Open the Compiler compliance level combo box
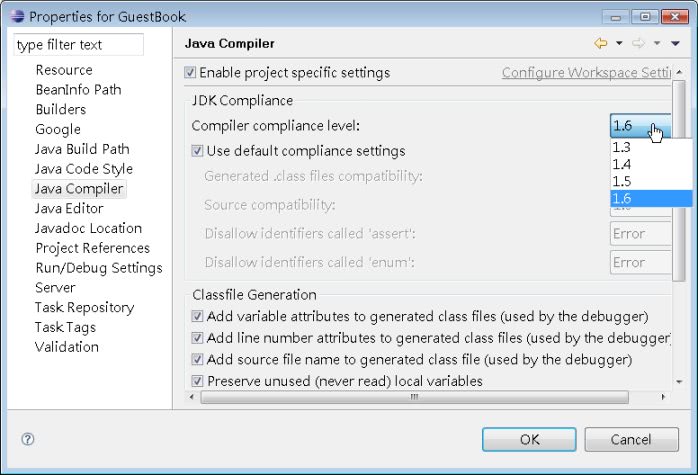698x475 pixels. click(640, 126)
